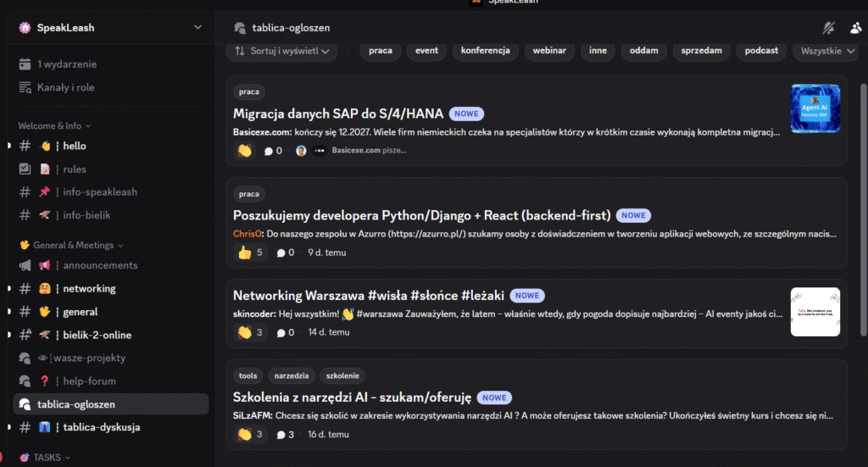868x467 pixels.
Task: Show member list icon in header
Action: pyautogui.click(x=856, y=28)
